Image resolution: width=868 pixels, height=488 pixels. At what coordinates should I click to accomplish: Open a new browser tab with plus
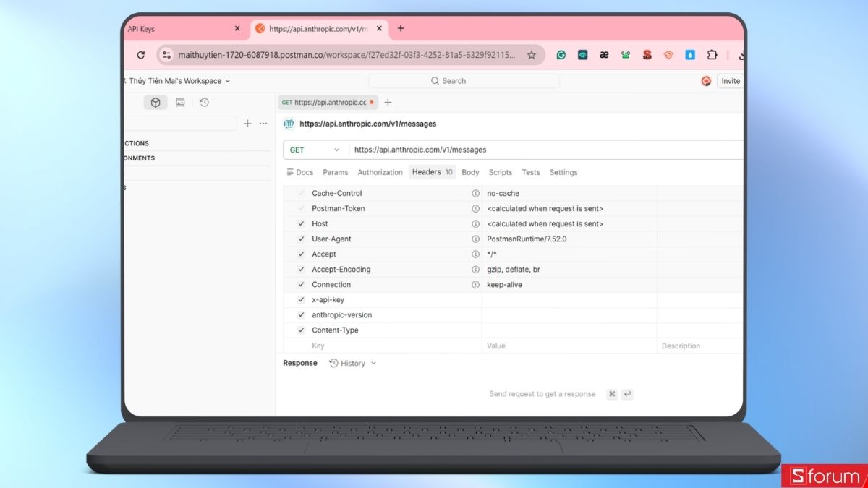pyautogui.click(x=401, y=29)
